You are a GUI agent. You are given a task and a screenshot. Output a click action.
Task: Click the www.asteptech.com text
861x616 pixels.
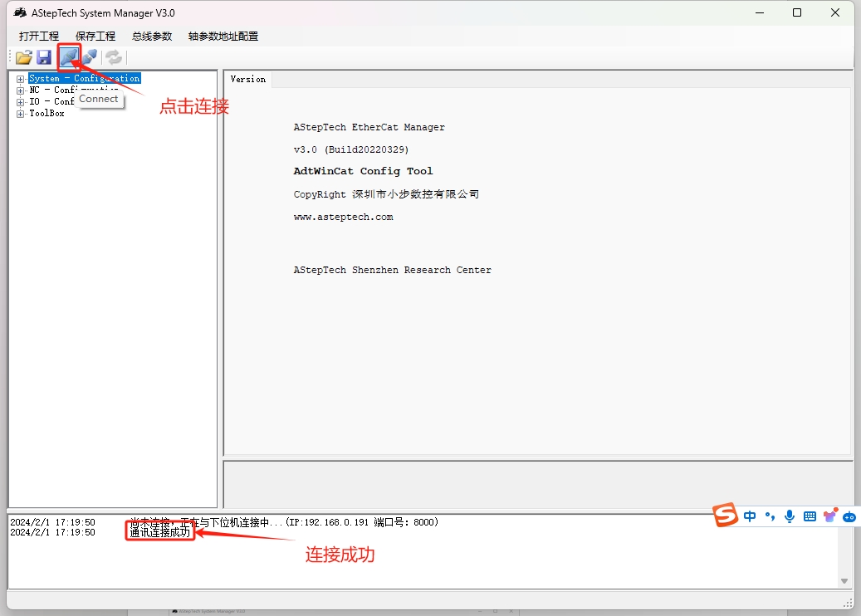pyautogui.click(x=343, y=217)
